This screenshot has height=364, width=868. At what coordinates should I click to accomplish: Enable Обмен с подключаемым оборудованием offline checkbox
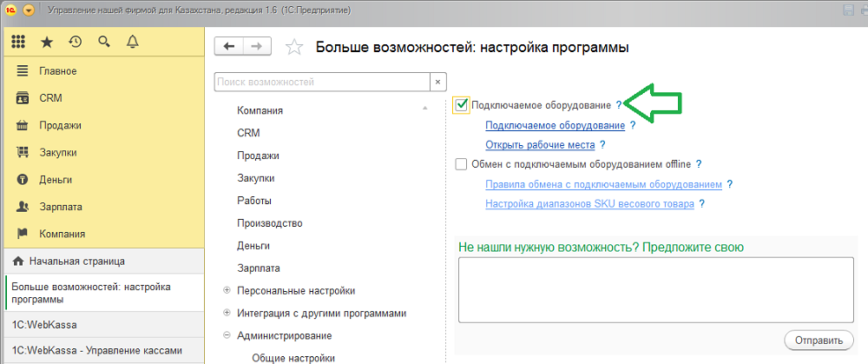pyautogui.click(x=461, y=164)
